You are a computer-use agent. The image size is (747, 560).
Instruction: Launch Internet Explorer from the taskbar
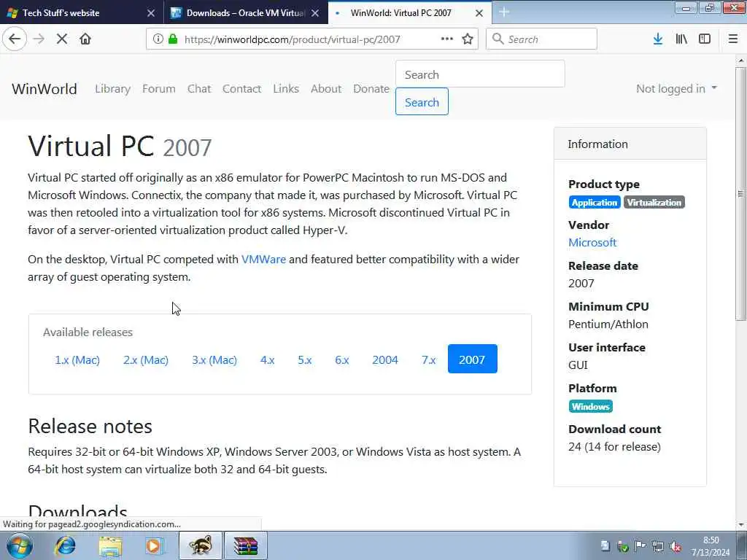click(x=65, y=545)
